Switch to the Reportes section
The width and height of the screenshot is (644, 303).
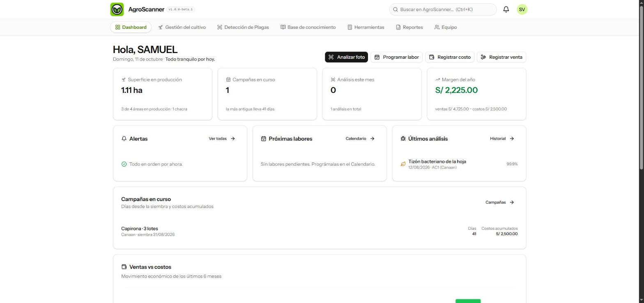coord(409,27)
